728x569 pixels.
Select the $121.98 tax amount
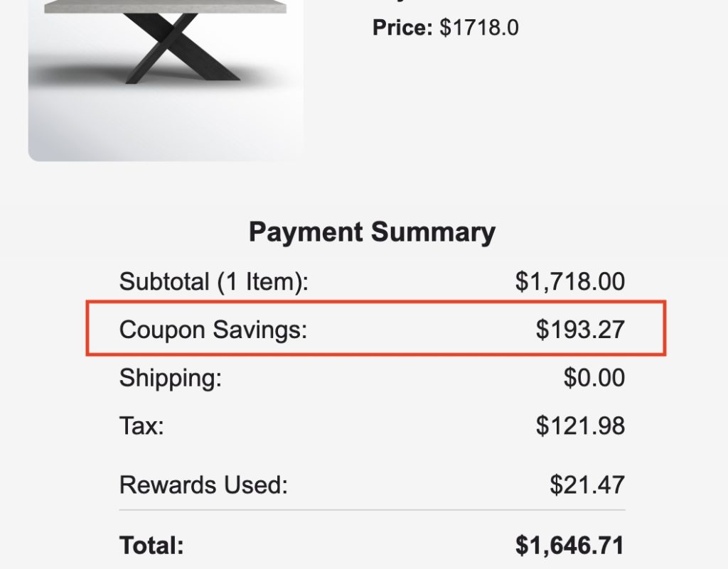[x=580, y=426]
